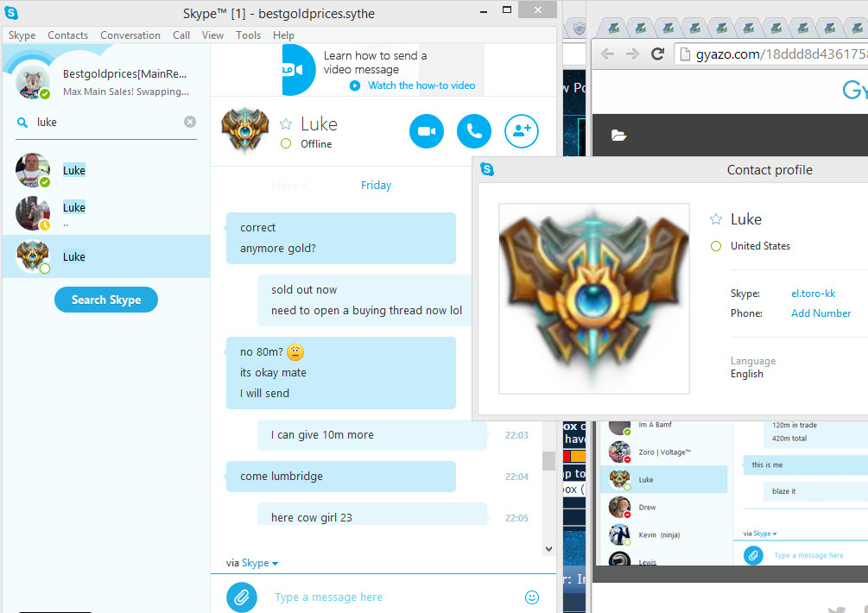Open the View menu
The height and width of the screenshot is (613, 868).
pos(212,35)
